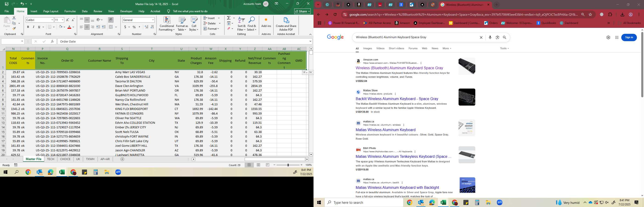Viewport: 644px width, 207px height.
Task: Toggle Wrap Text in Alignment group
Action: (111, 20)
